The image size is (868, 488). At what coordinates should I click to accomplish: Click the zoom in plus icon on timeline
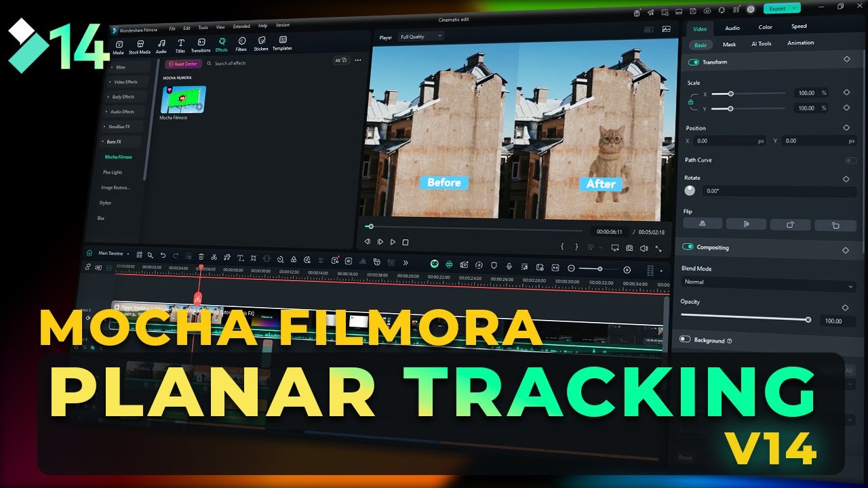coord(627,270)
